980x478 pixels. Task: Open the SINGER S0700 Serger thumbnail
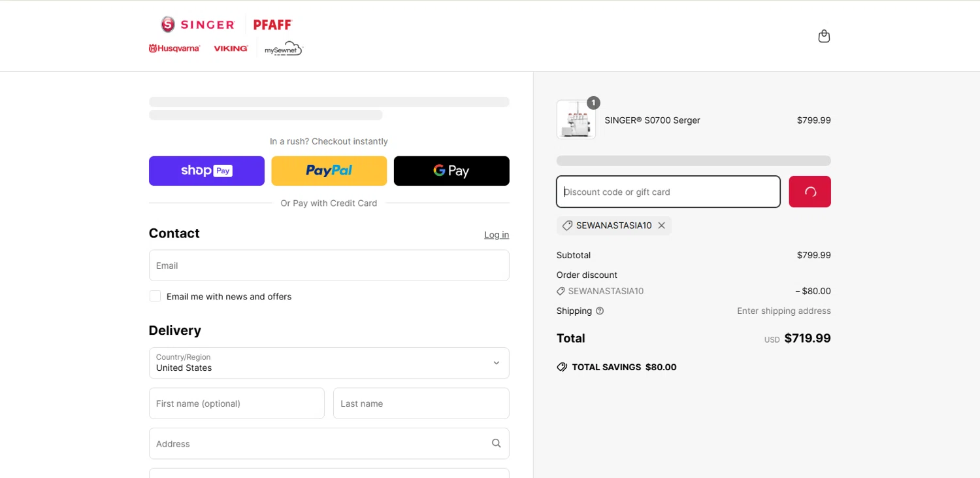click(576, 120)
